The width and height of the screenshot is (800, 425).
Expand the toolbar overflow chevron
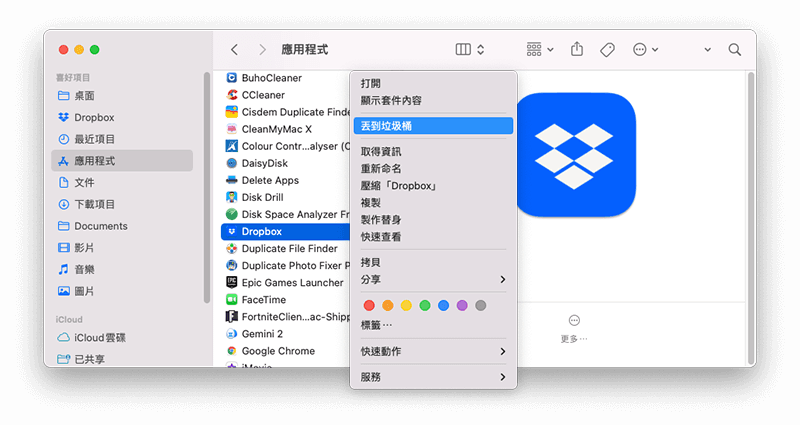pyautogui.click(x=708, y=50)
